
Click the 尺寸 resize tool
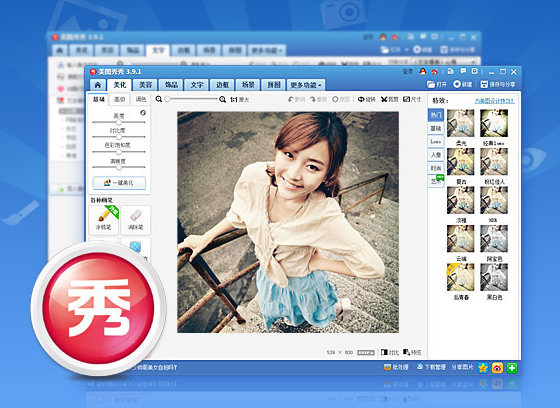[412, 99]
